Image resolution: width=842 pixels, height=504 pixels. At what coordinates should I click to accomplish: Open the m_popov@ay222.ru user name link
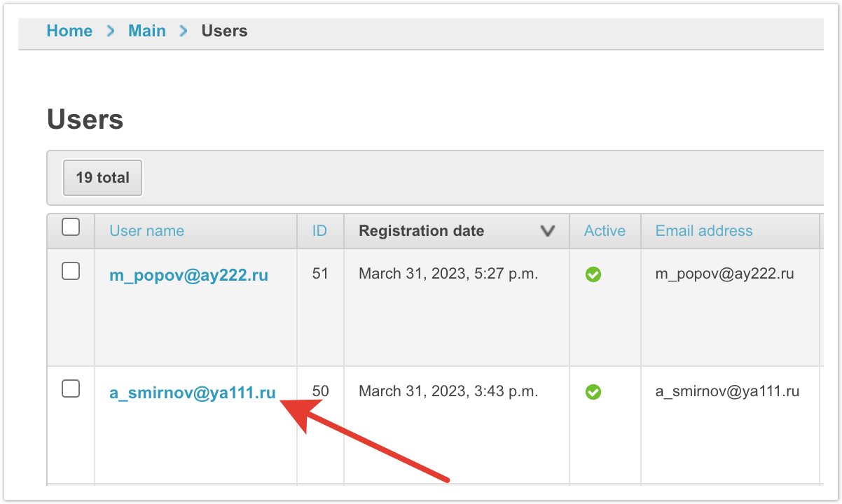point(188,275)
